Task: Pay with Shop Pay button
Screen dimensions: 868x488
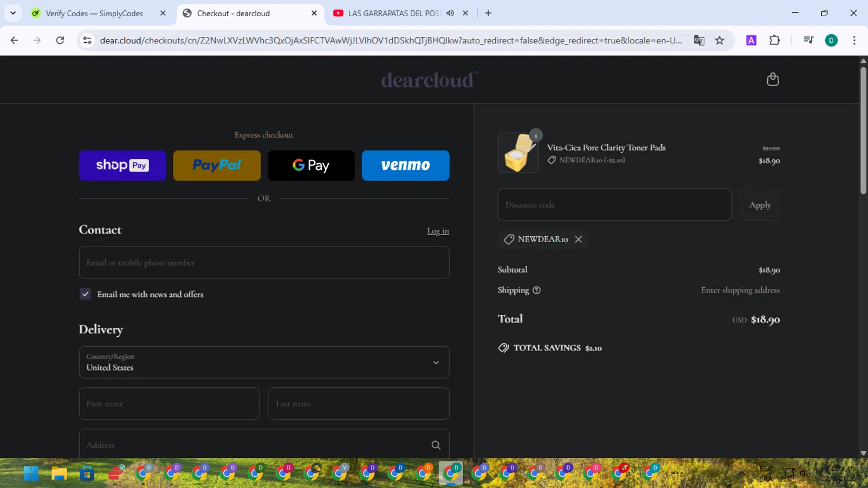Action: [123, 166]
